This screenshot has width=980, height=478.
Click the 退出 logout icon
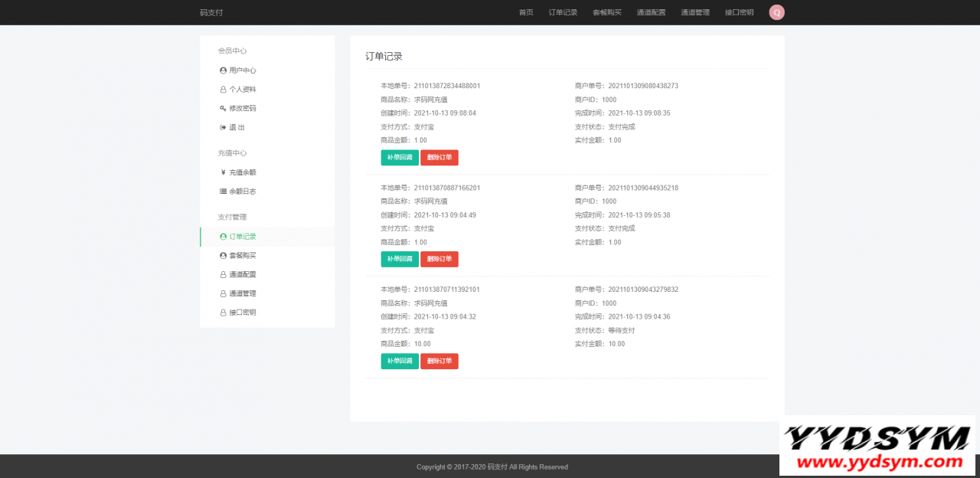coord(223,128)
